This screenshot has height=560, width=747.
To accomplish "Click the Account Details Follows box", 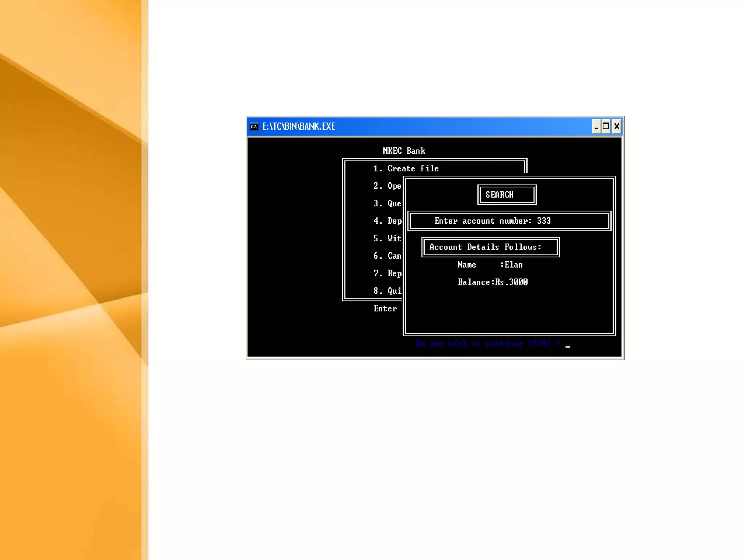I will (x=490, y=247).
